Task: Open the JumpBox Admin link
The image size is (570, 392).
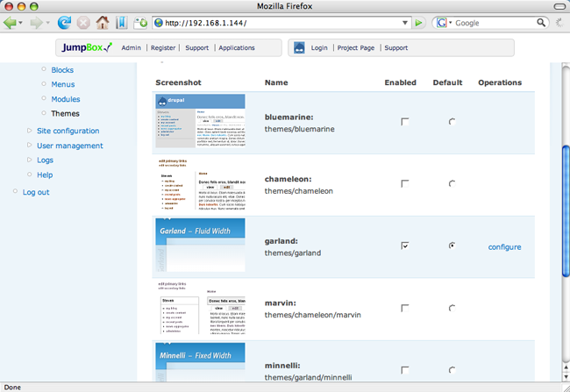Action: point(131,47)
